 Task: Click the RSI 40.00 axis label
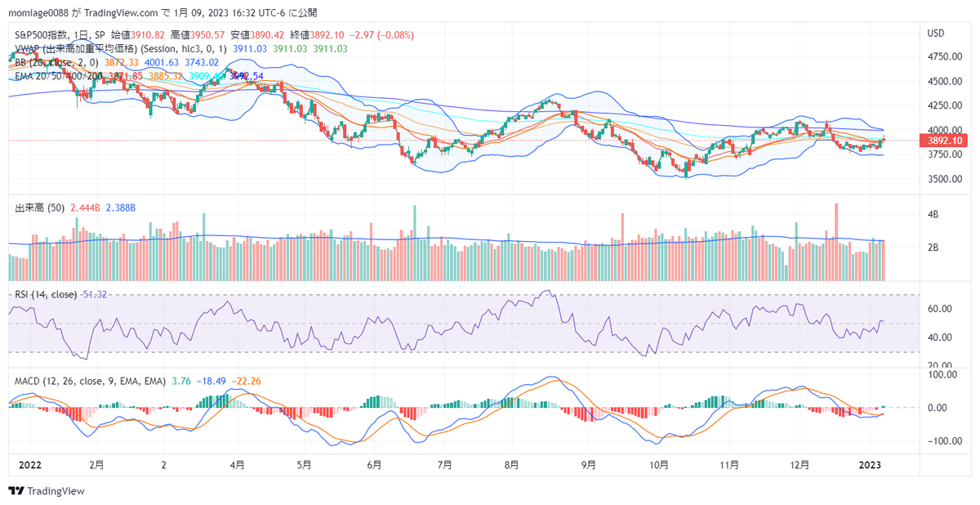click(x=940, y=337)
